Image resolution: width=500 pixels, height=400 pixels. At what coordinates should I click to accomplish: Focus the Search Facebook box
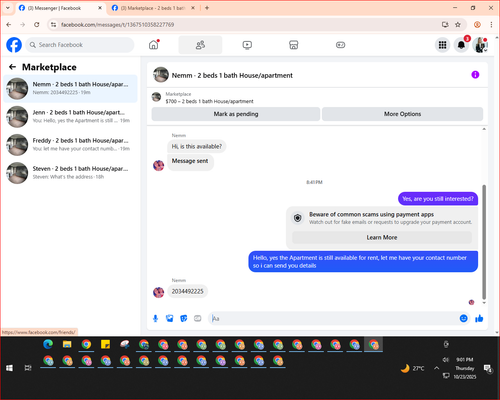[x=80, y=45]
